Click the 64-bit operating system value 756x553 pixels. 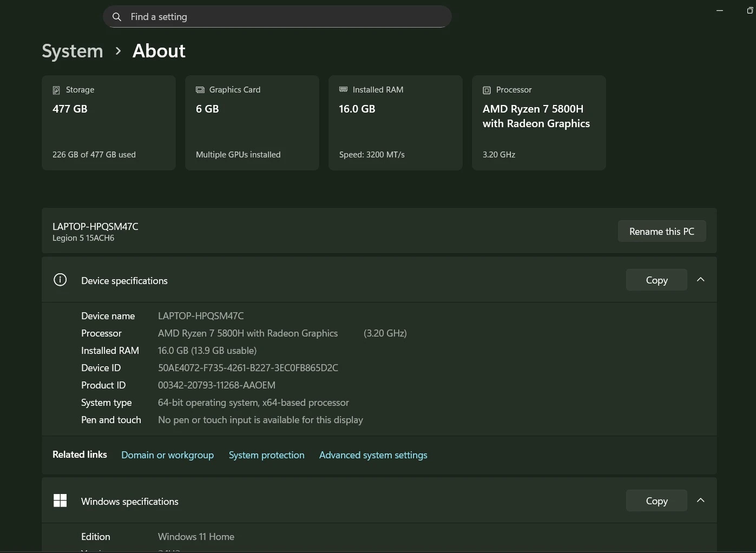point(253,403)
